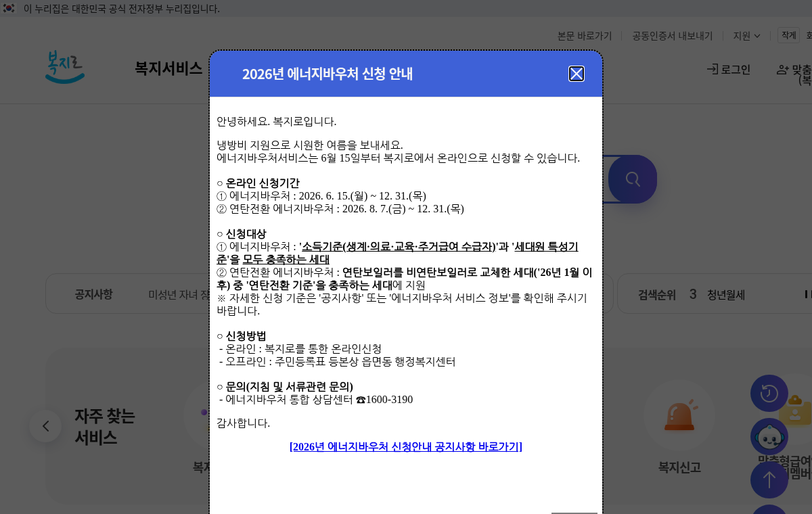The height and width of the screenshot is (514, 812).
Task: Click the 본문 바로가기 skip link
Action: [585, 36]
